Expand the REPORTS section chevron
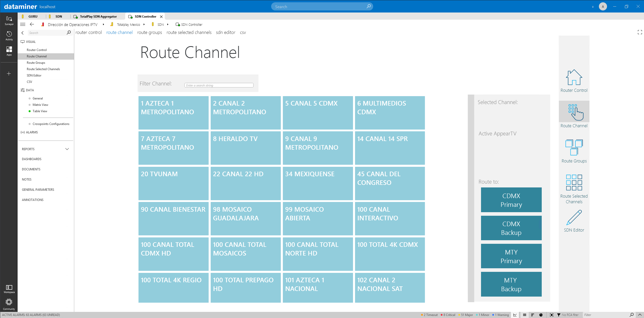This screenshot has height=318, width=644. point(67,149)
